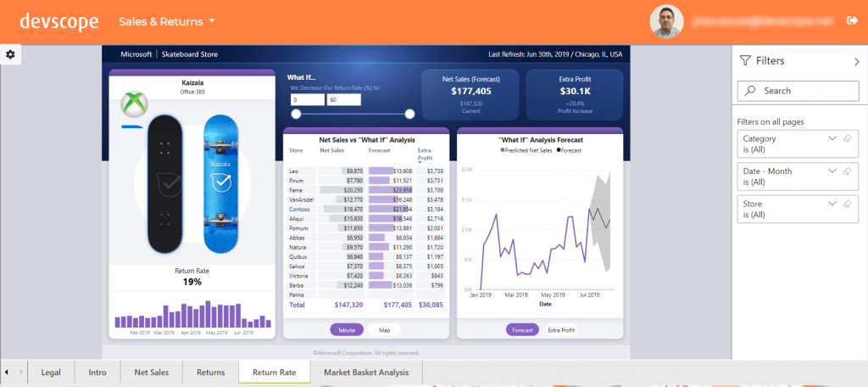Select the Aliqui store row
The height and width of the screenshot is (387, 868).
pyautogui.click(x=366, y=218)
